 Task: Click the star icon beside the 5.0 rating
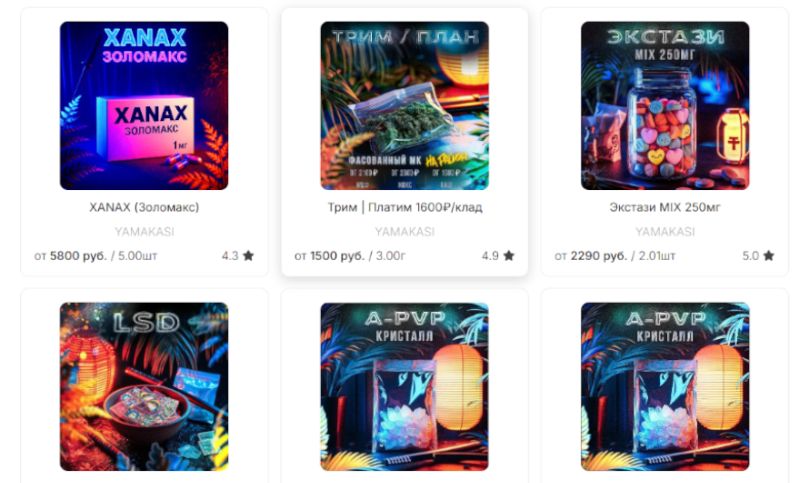[769, 256]
